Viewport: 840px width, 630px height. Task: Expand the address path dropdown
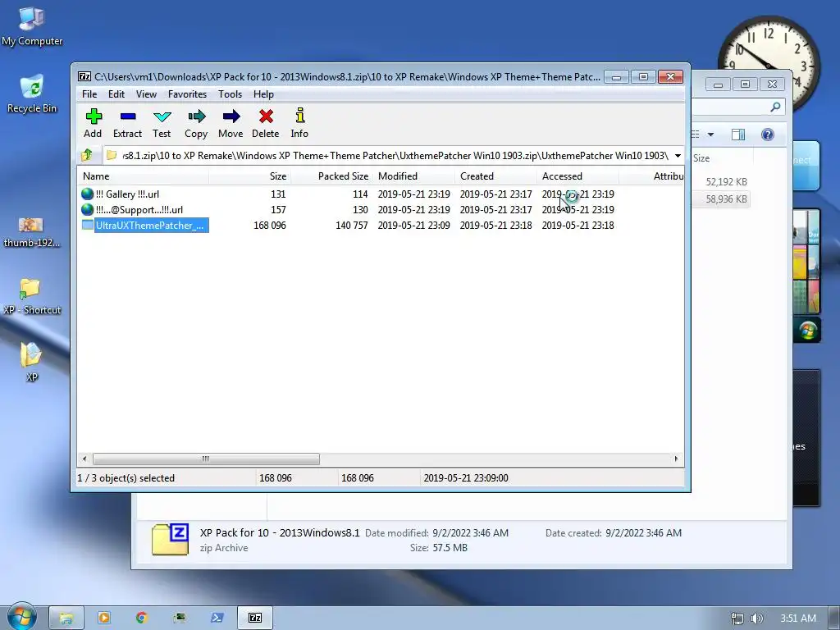pos(678,155)
